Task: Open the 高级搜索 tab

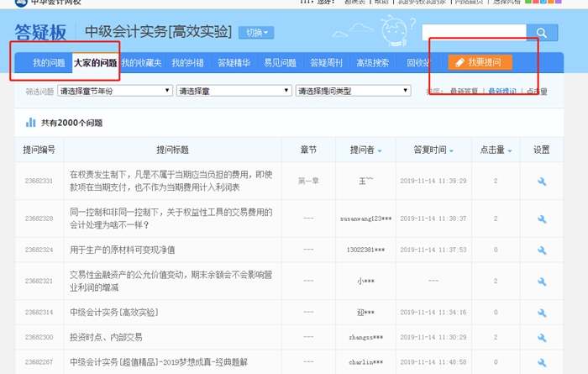Action: tap(372, 63)
